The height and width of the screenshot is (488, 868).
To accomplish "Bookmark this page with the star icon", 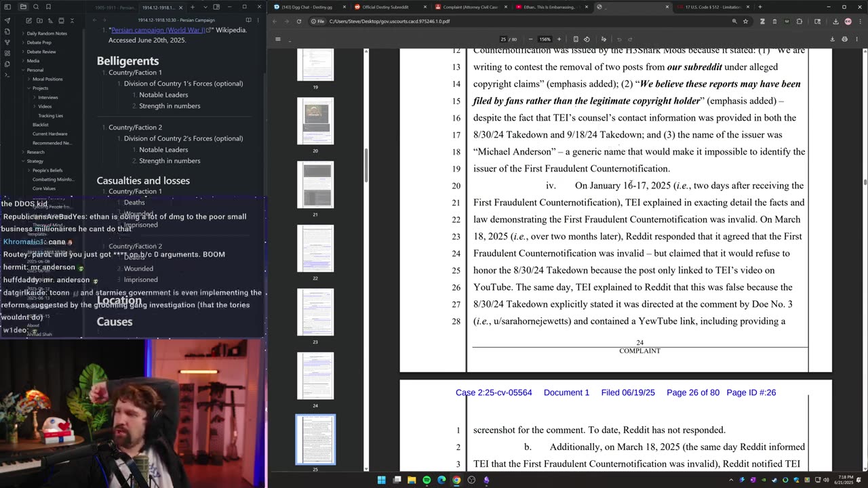I will click(745, 21).
